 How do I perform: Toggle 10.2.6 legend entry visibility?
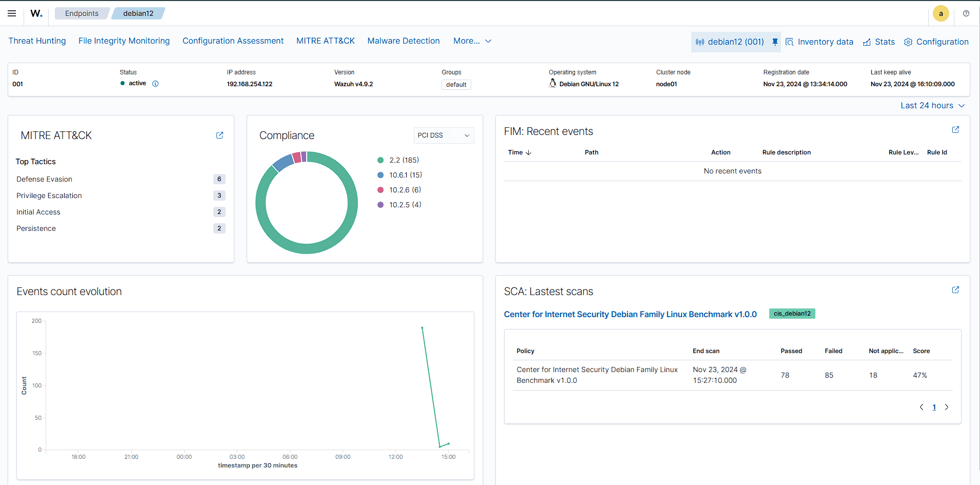pos(405,190)
